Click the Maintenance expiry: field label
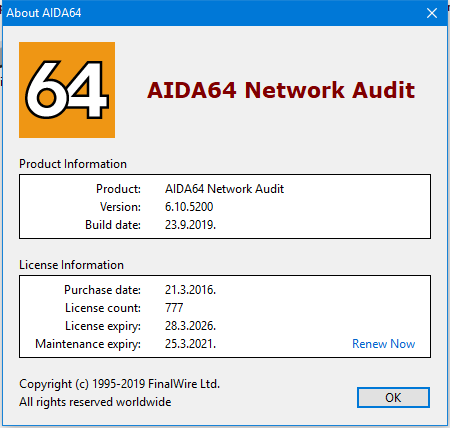Image resolution: width=450 pixels, height=428 pixels. (88, 344)
